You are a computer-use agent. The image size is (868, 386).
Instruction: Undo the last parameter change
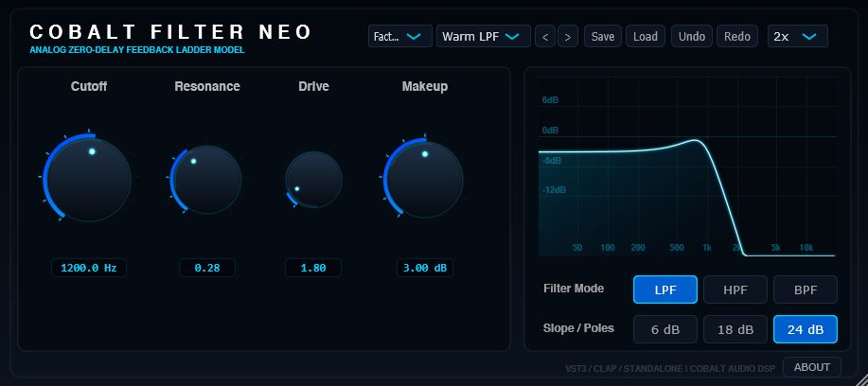tap(692, 37)
